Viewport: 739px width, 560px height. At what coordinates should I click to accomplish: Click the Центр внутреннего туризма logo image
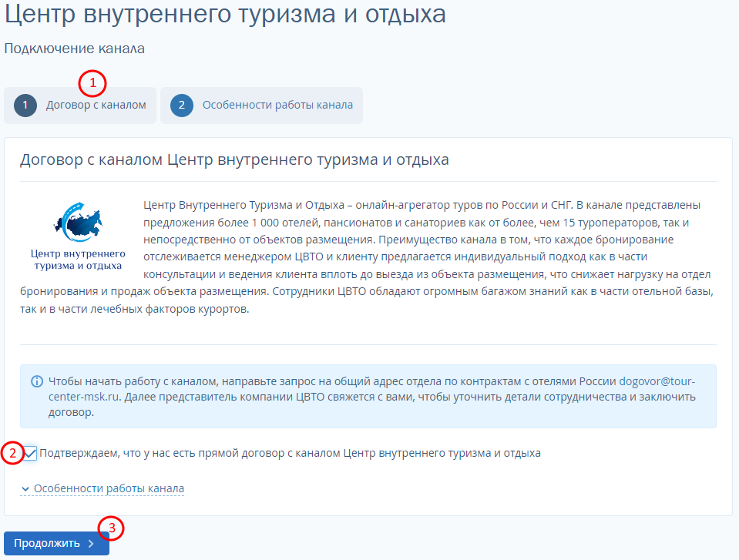(x=79, y=236)
